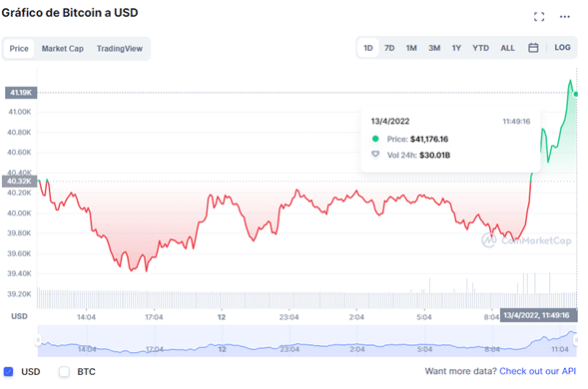Click the 41.00K y-axis label
Screen dimensions: 588x389
pyautogui.click(x=20, y=112)
